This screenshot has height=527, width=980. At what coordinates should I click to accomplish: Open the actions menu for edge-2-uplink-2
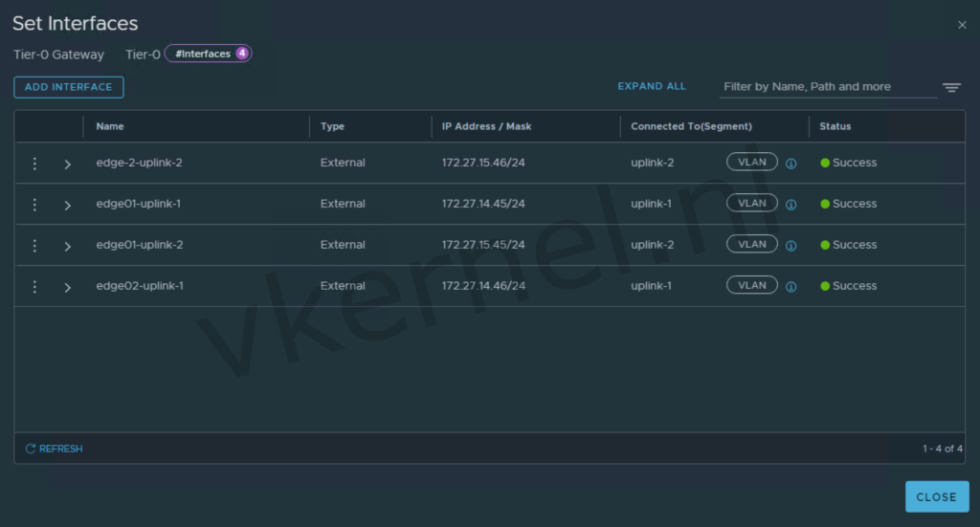pos(35,164)
